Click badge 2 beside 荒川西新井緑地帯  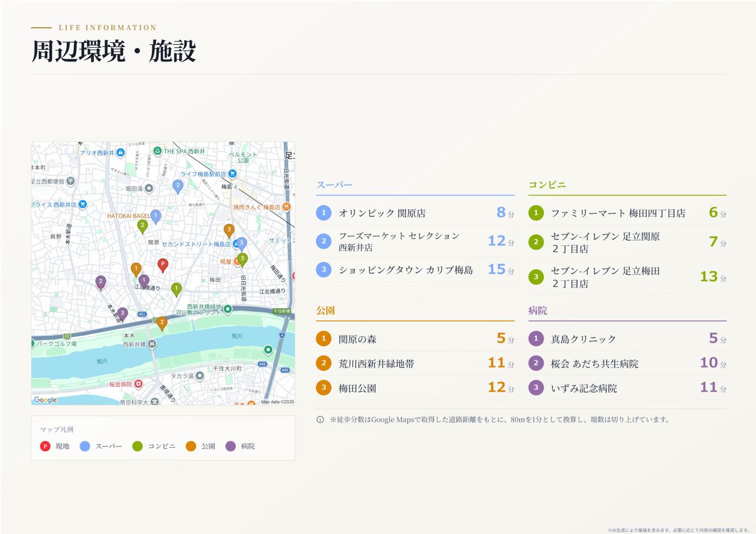click(324, 363)
